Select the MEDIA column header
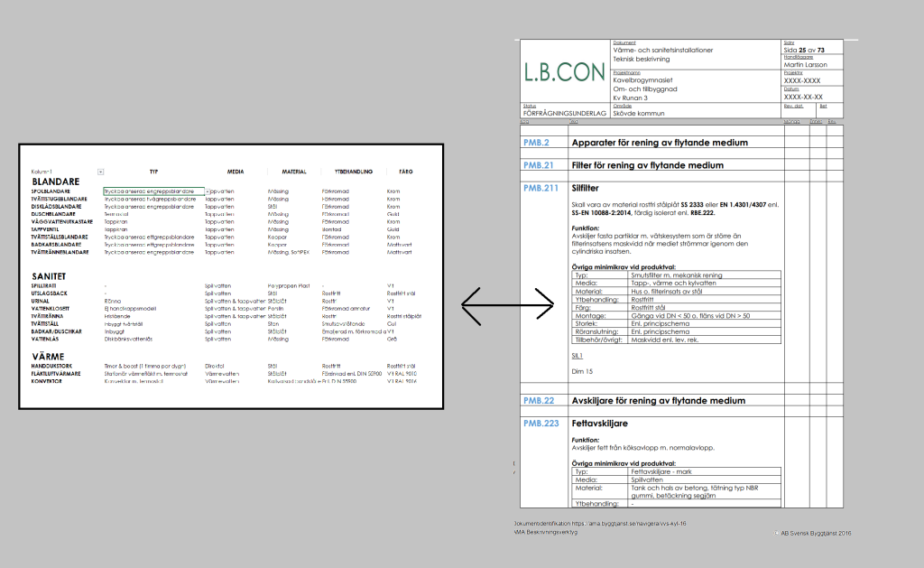 236,171
